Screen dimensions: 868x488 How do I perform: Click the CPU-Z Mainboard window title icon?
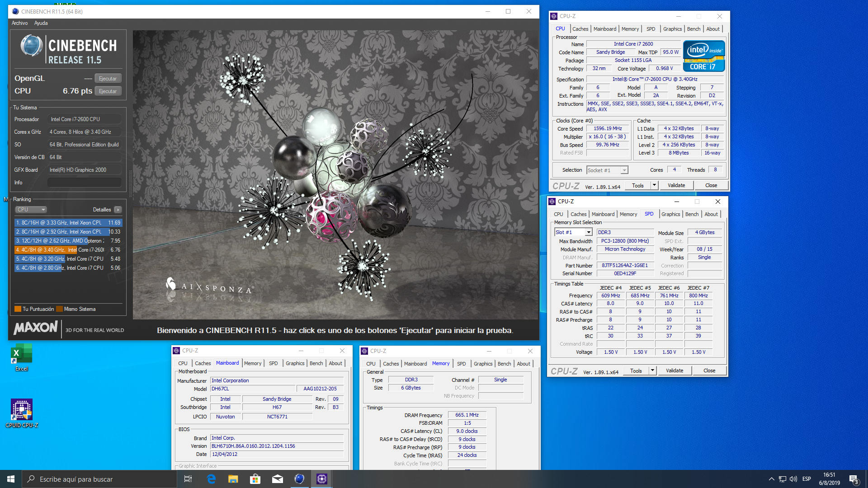(176, 351)
